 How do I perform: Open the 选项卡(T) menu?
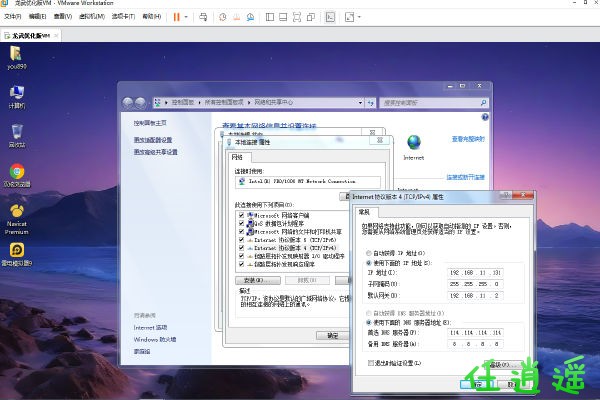click(x=123, y=16)
